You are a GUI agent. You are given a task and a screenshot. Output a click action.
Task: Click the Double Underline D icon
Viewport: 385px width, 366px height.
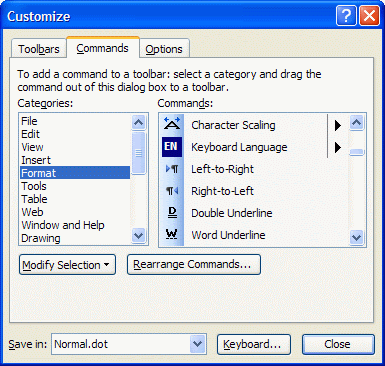172,213
